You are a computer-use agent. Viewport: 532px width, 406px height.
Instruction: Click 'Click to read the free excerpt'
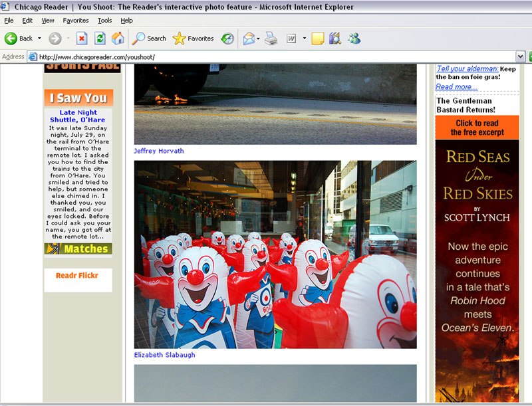coord(477,128)
